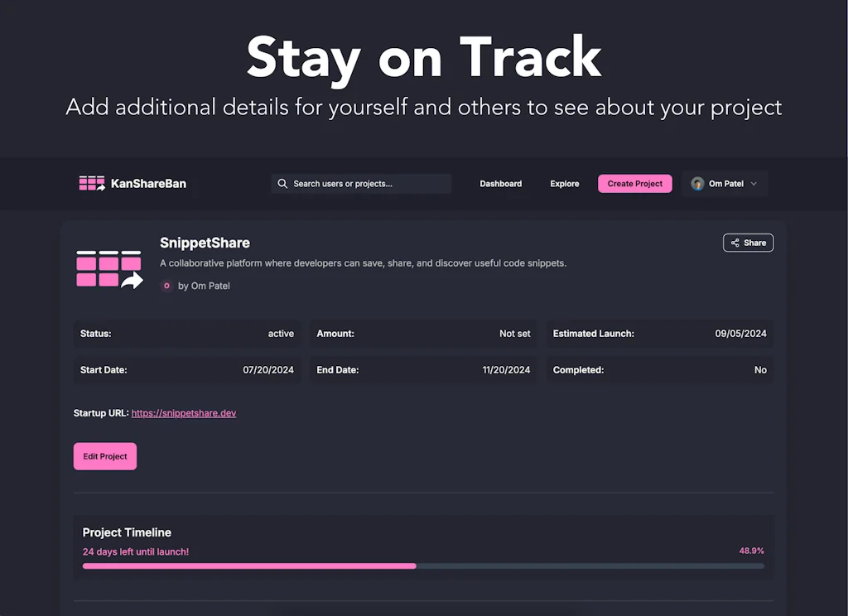This screenshot has height=616, width=848.
Task: Click the Startup URL label
Action: pos(101,413)
